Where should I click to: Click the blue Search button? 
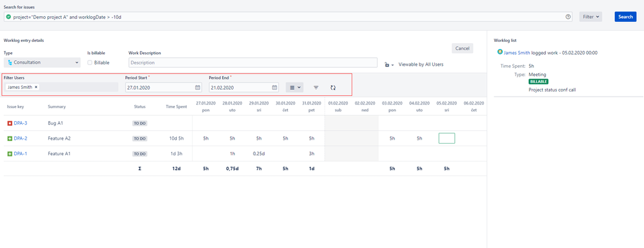[x=625, y=17]
